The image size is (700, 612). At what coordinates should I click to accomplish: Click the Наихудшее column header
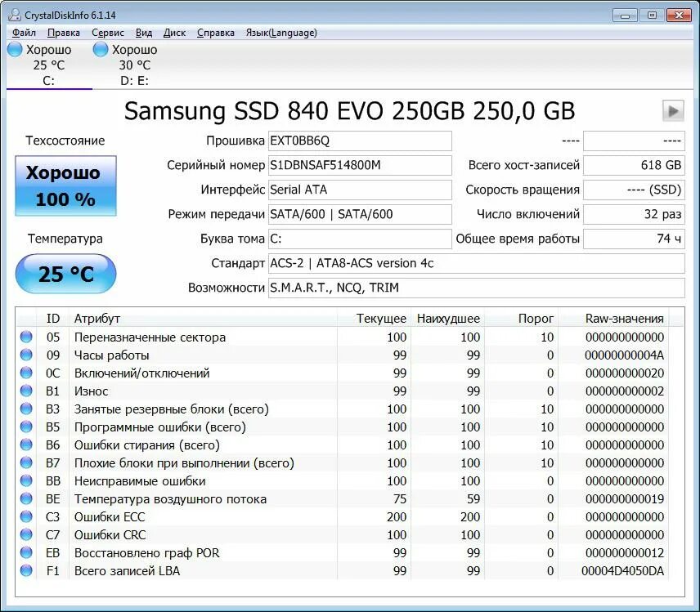click(x=448, y=319)
